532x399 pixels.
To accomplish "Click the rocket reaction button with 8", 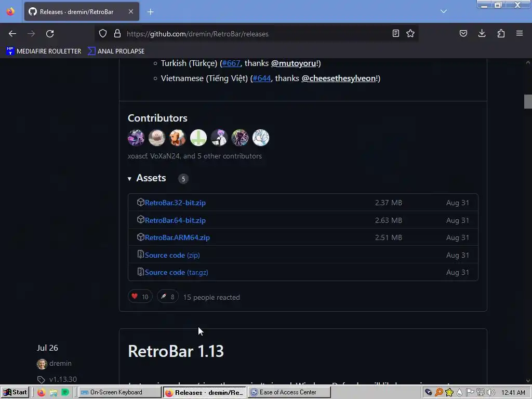I will point(168,297).
